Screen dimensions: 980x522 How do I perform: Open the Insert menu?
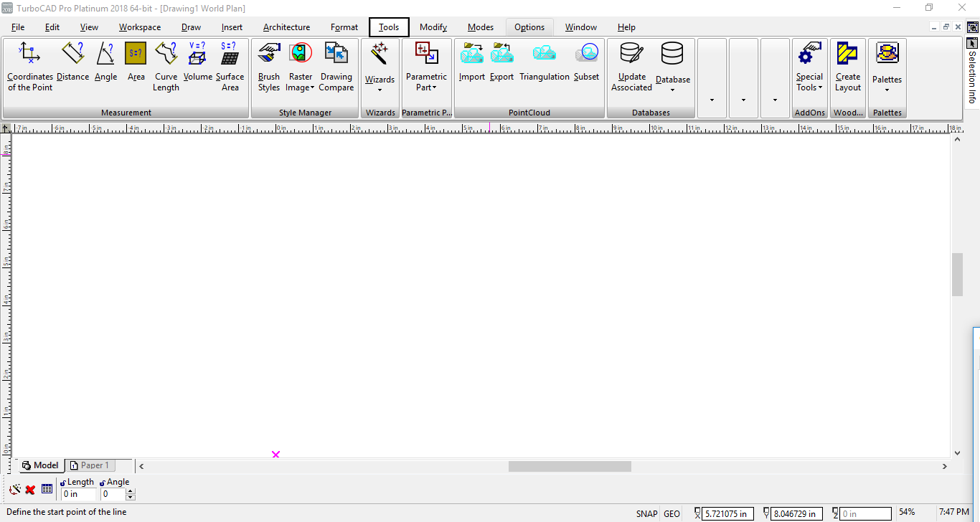[232, 27]
